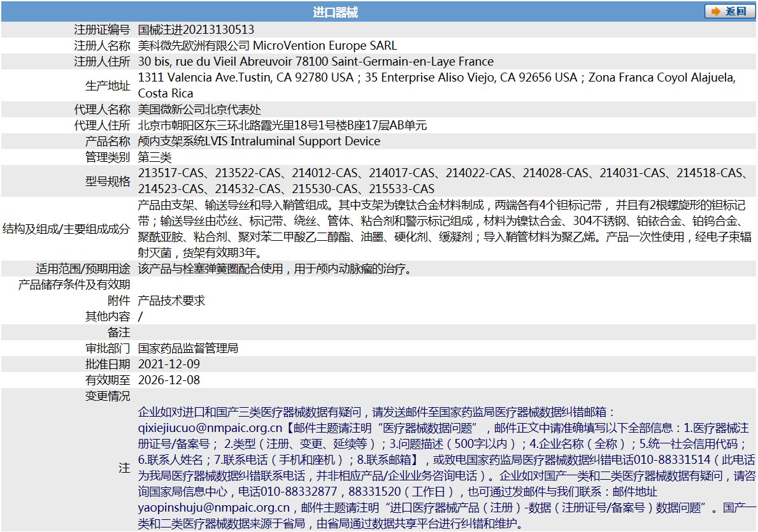Click the 进口器械 header title
The height and width of the screenshot is (532, 758).
[335, 12]
